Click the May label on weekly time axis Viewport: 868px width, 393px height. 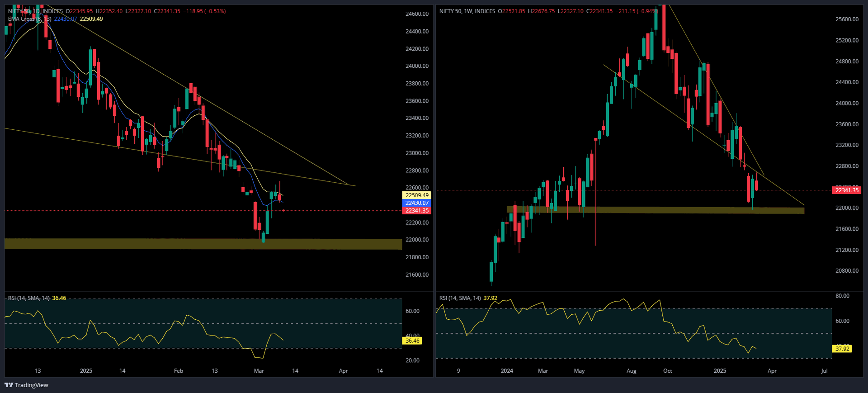(x=579, y=371)
